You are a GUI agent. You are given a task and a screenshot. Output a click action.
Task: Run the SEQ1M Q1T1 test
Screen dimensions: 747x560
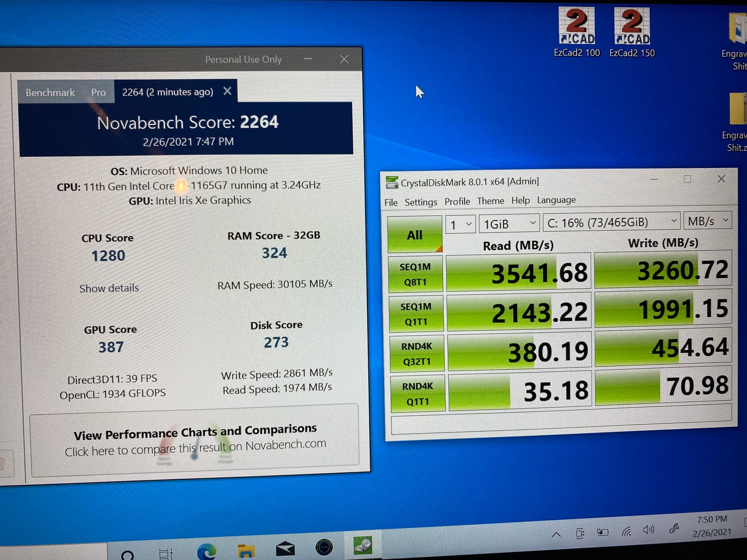(x=416, y=314)
